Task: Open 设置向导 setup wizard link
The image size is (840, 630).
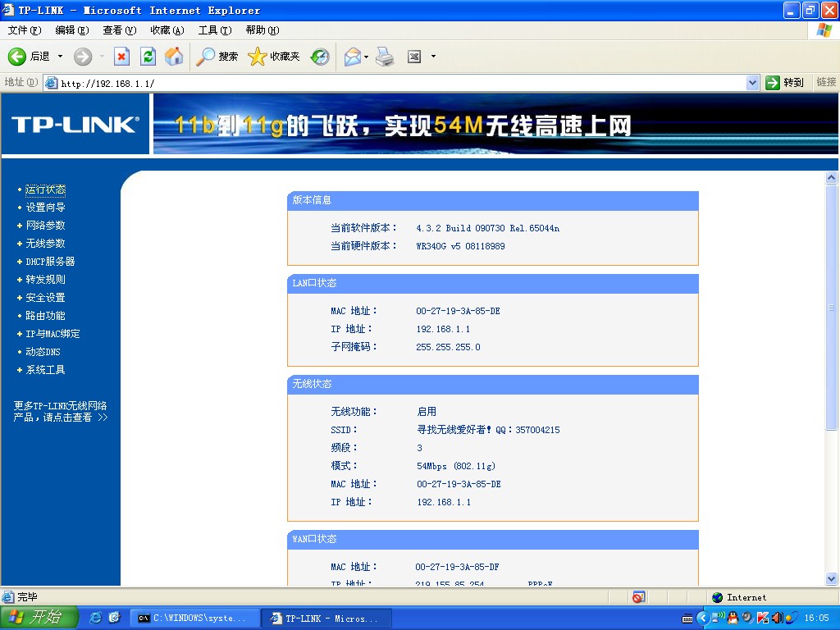Action: pos(46,208)
